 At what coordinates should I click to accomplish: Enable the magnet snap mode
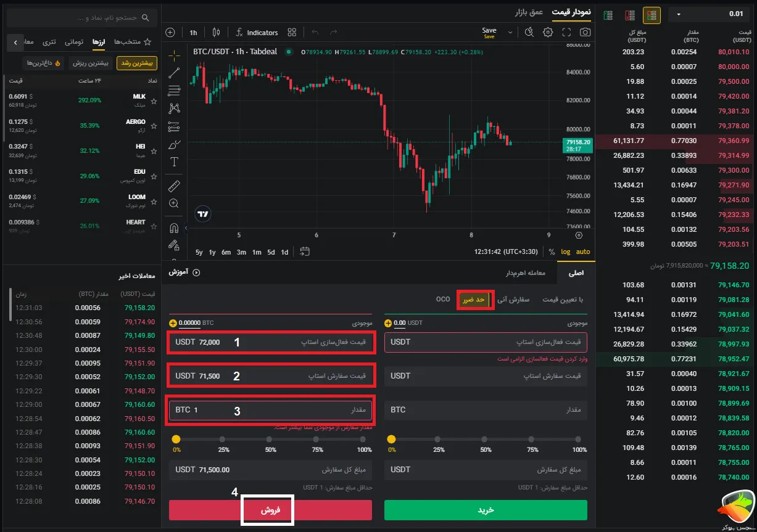174,227
